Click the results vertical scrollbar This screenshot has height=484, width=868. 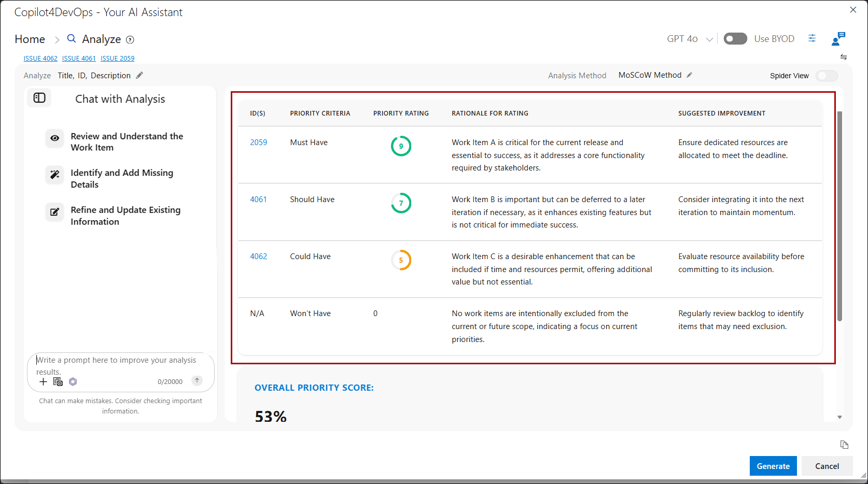pyautogui.click(x=839, y=216)
